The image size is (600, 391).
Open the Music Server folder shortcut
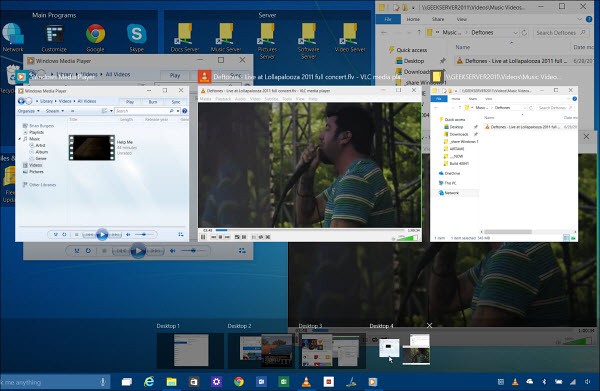[226, 37]
